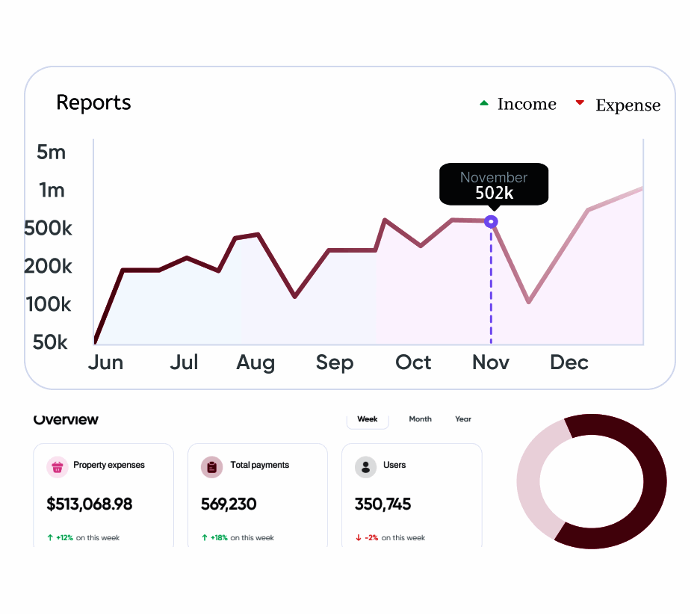Select the Dec label on chart axis
The height and width of the screenshot is (615, 700).
(569, 362)
